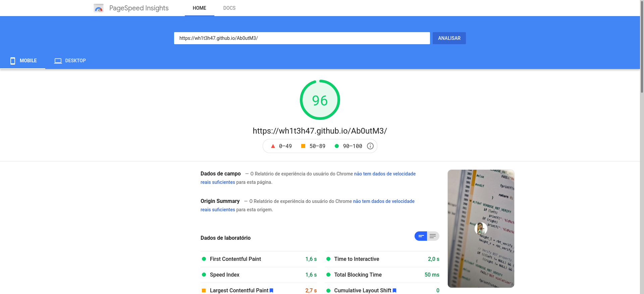
Task: Select the MOBILE results tab
Action: [x=23, y=61]
